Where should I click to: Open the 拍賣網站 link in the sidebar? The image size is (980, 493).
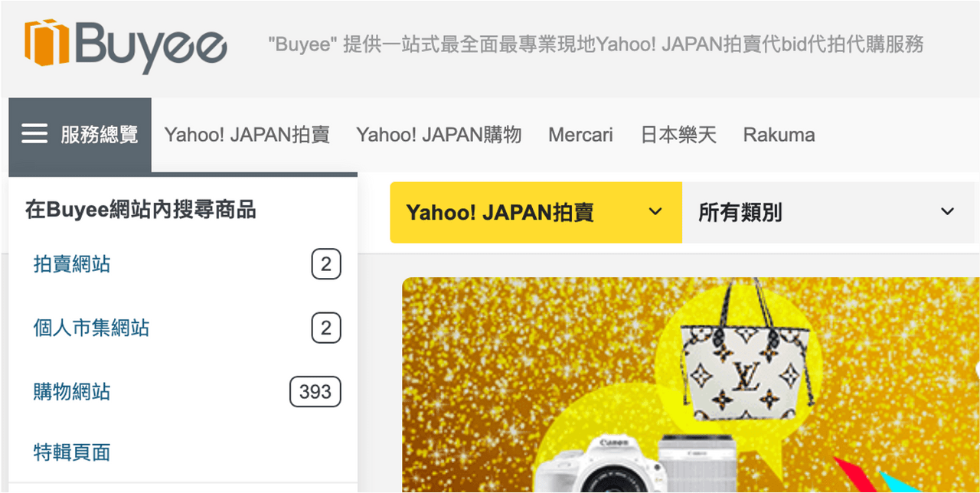click(x=71, y=263)
